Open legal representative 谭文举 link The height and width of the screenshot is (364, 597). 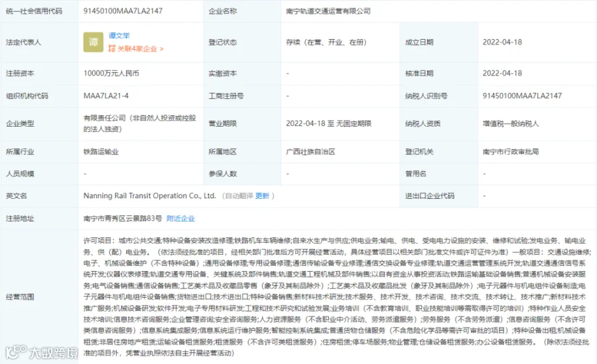[x=119, y=36]
